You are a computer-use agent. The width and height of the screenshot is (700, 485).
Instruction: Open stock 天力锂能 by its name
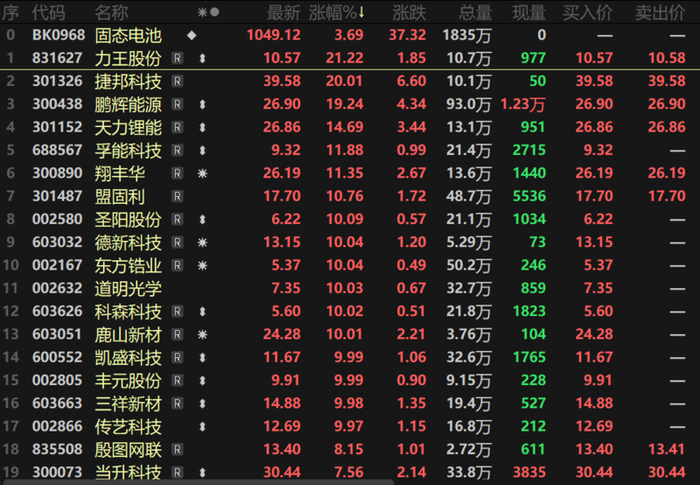[128, 127]
